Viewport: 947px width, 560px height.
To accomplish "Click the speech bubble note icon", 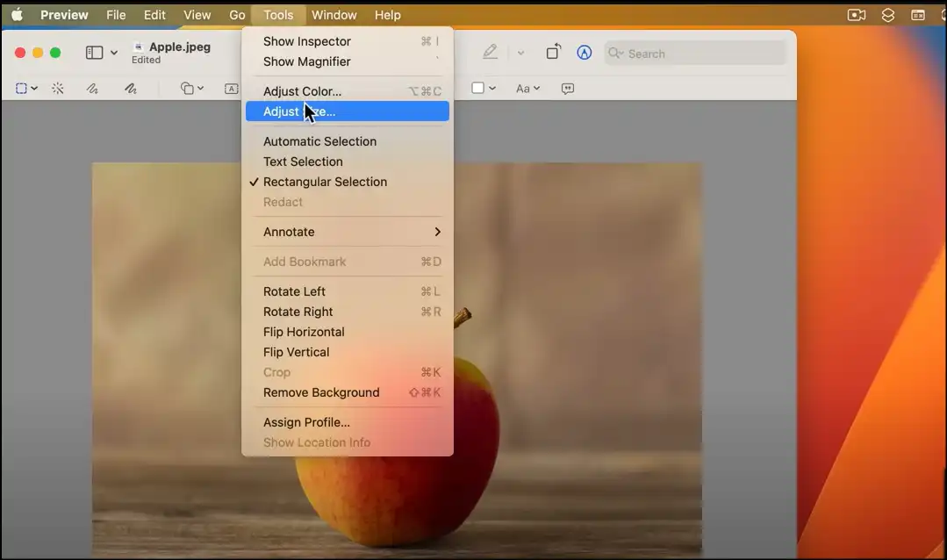I will 568,88.
